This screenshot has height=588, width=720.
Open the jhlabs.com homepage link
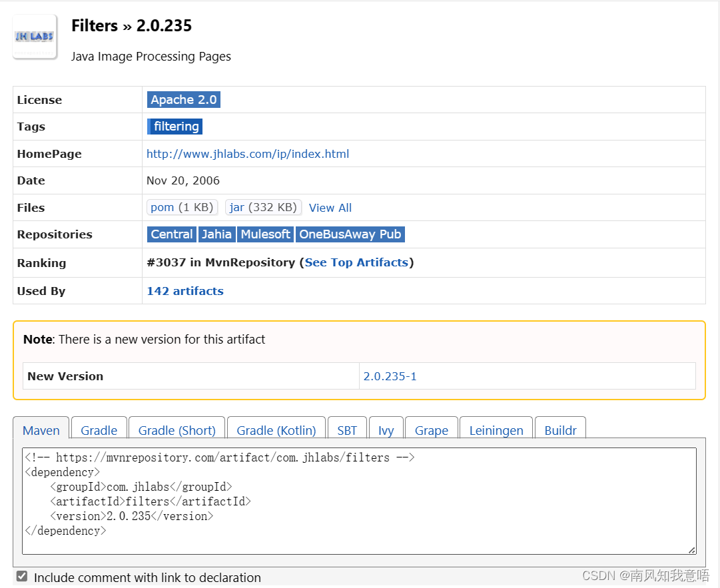coord(248,154)
